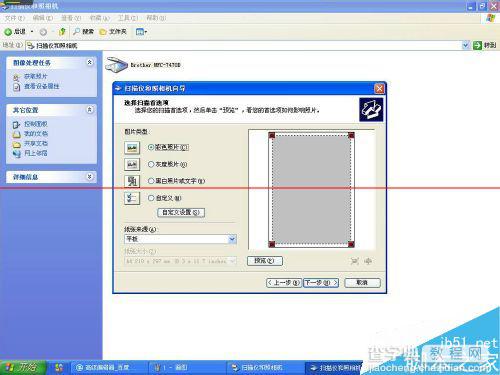500x375 pixels.
Task: Click the grayscale photo picture type icon
Action: 132,164
